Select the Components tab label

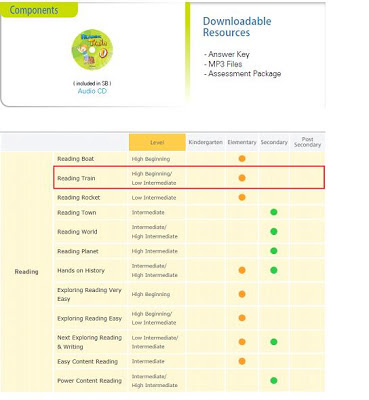pos(34,10)
